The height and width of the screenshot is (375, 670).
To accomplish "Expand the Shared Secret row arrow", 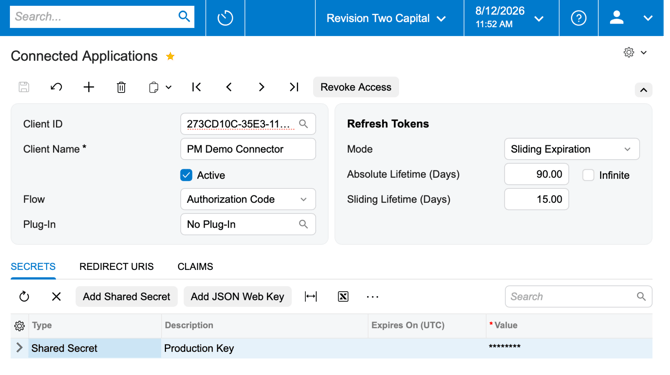I will coord(19,348).
